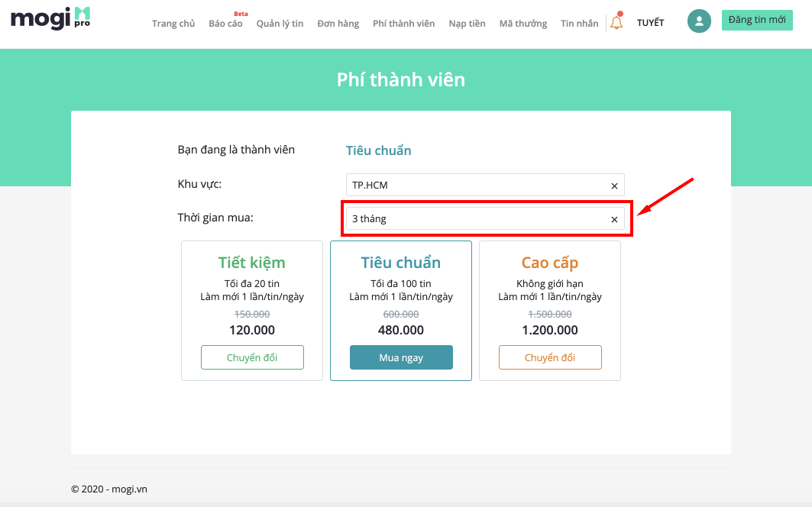Click Chuyển đổi under Cao cấp plan
Image resolution: width=812 pixels, height=507 pixels.
(x=550, y=357)
